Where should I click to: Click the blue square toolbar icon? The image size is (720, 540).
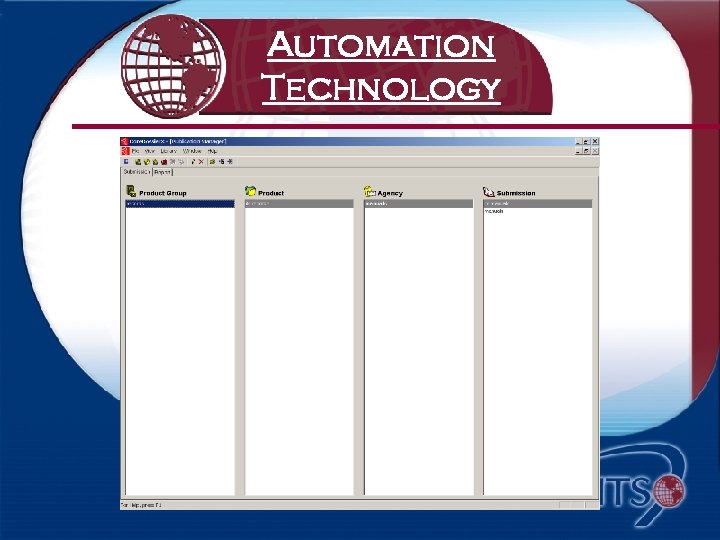coord(126,162)
